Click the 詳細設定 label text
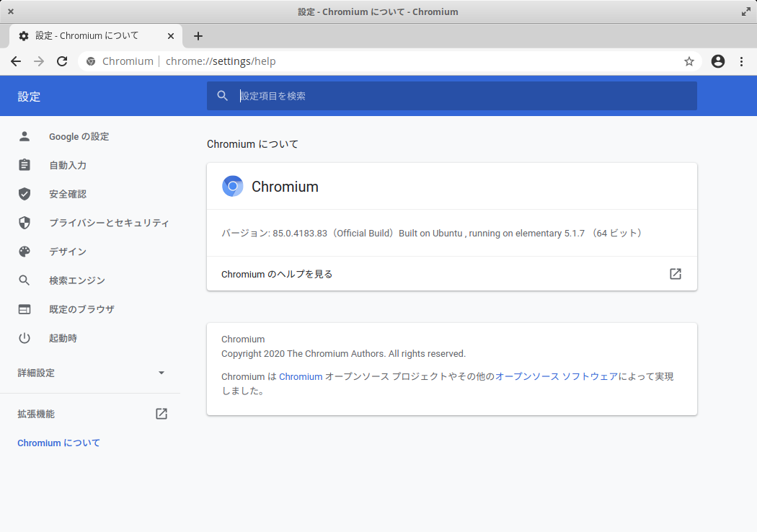 point(36,373)
